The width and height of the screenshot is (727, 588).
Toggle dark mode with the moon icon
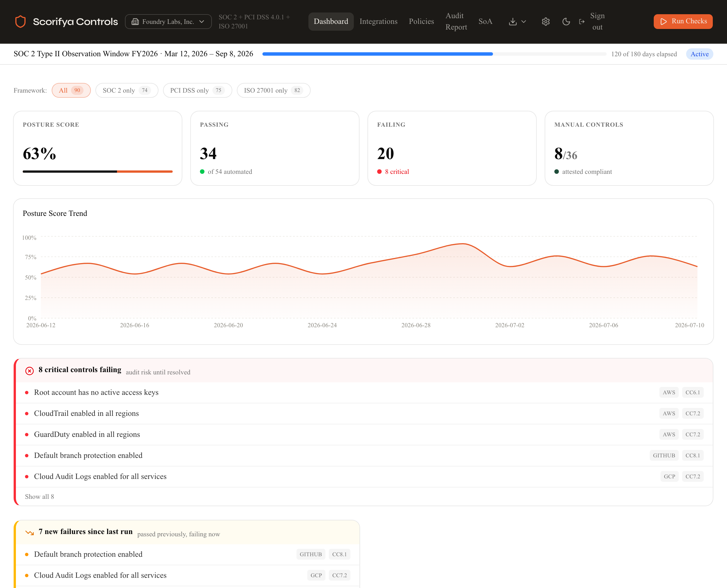[566, 22]
